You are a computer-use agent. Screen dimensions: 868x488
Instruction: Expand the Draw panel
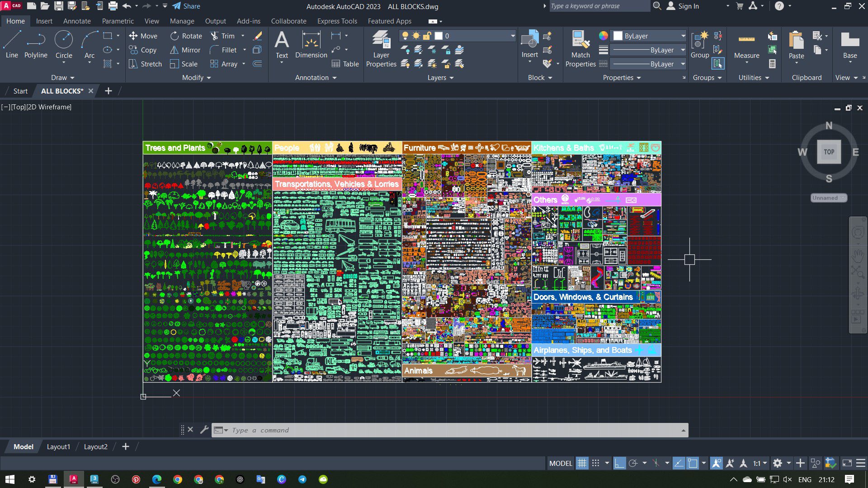click(62, 78)
